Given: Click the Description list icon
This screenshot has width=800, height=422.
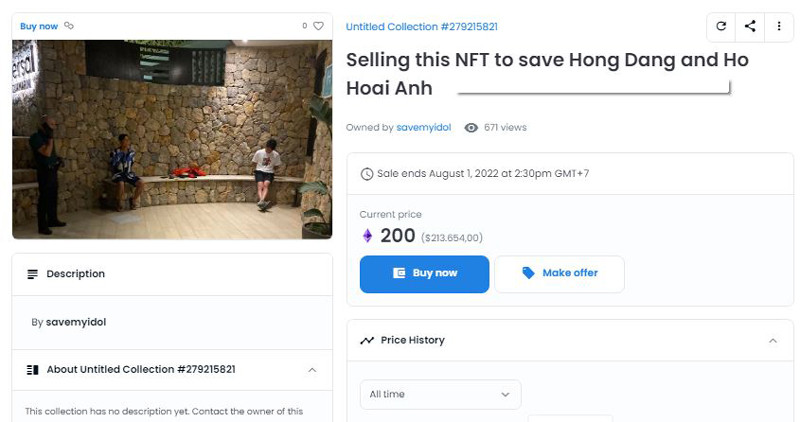Looking at the screenshot, I should pos(33,274).
